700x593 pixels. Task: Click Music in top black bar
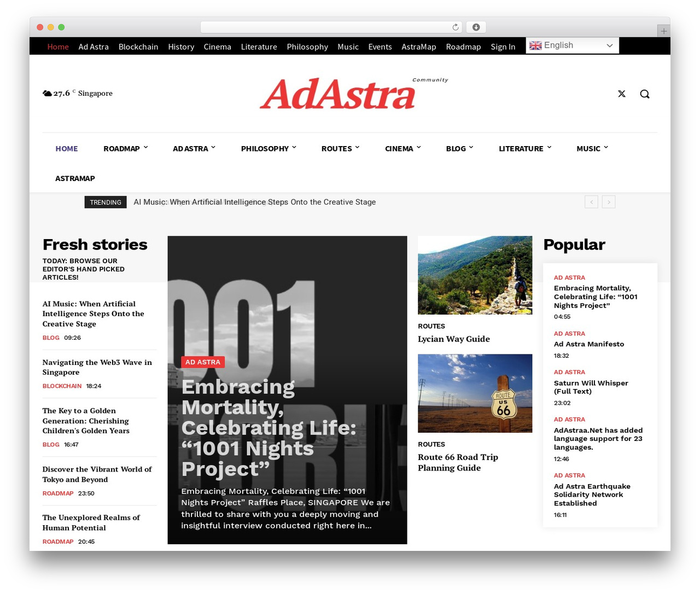[x=348, y=47]
